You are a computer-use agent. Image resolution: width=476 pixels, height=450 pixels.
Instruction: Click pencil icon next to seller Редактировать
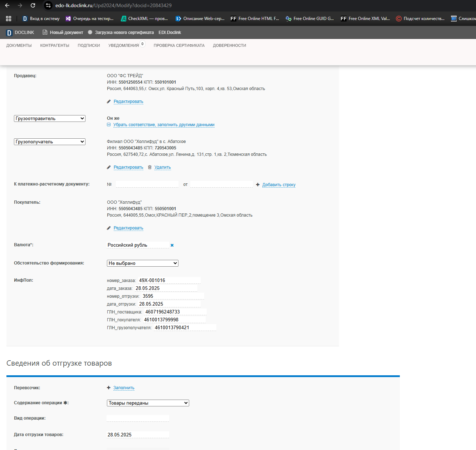(109, 102)
